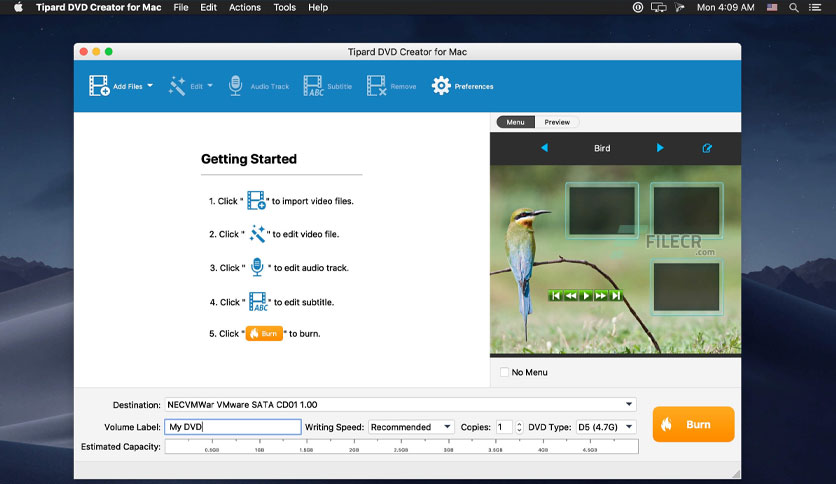836x484 pixels.
Task: Go to next menu template arrow
Action: tap(660, 148)
